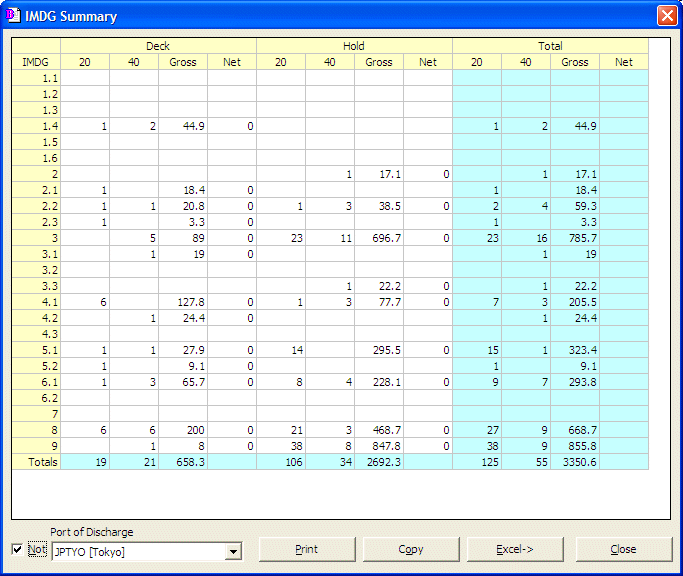Toggle the Not checkbox
The height and width of the screenshot is (576, 683).
(x=17, y=550)
